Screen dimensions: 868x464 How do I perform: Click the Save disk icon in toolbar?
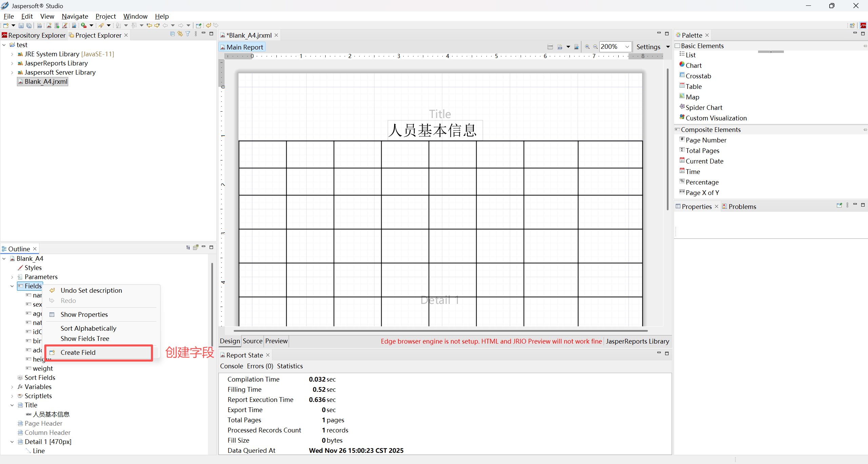(21, 25)
